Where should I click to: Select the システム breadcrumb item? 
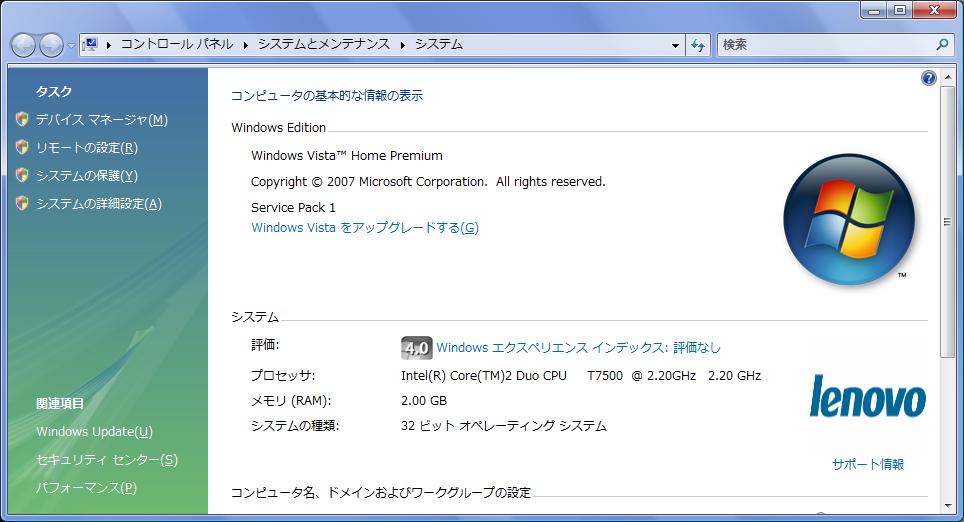click(438, 44)
